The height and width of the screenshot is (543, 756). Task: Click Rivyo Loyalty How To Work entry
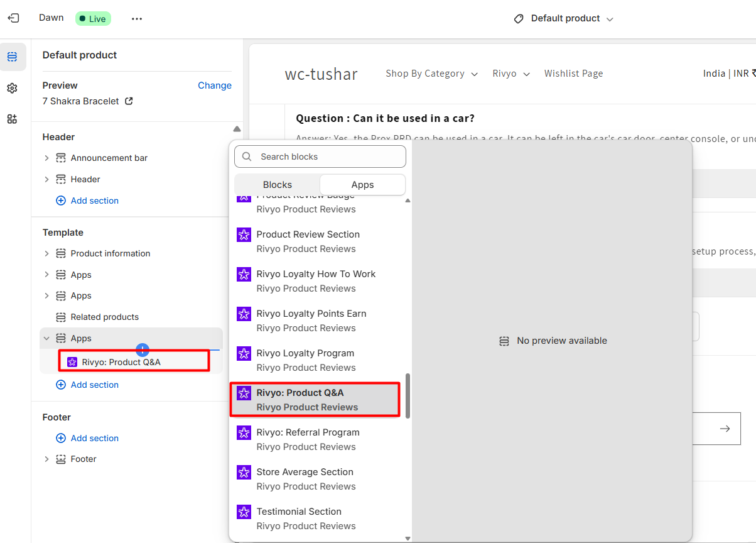pos(315,281)
